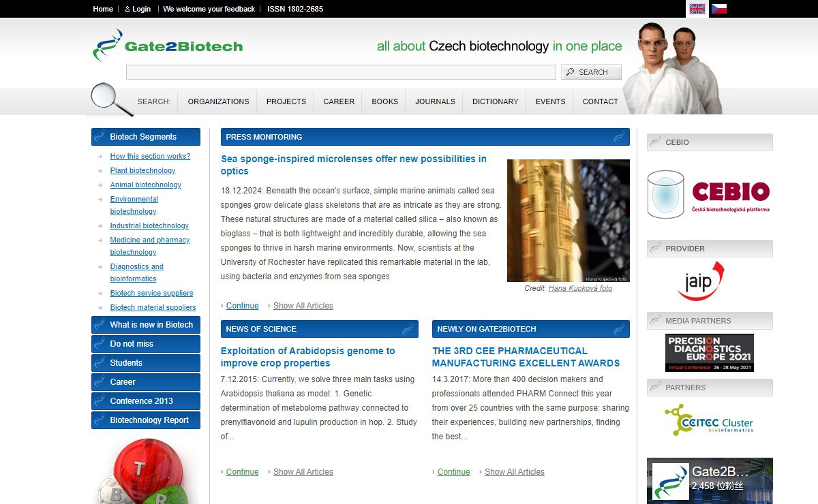
Task: Open Biotech service suppliers link
Action: tap(151, 293)
